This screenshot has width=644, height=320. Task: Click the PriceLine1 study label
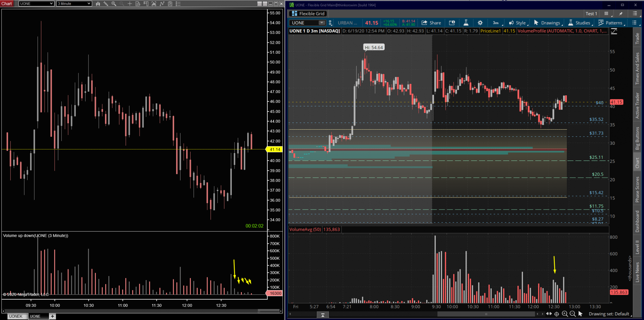tap(490, 31)
